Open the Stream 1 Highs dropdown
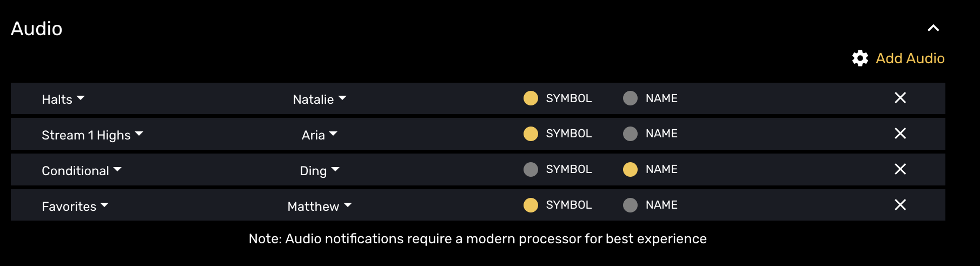 click(x=92, y=135)
